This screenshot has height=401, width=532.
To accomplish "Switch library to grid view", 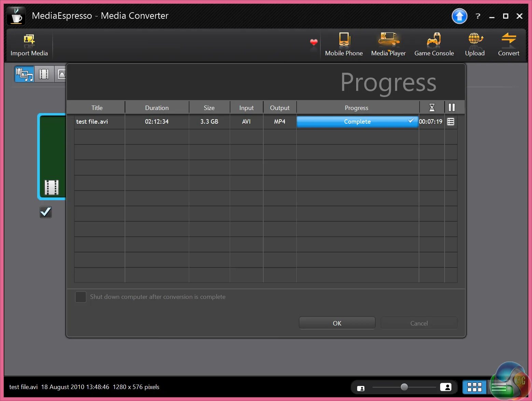I will [x=474, y=387].
